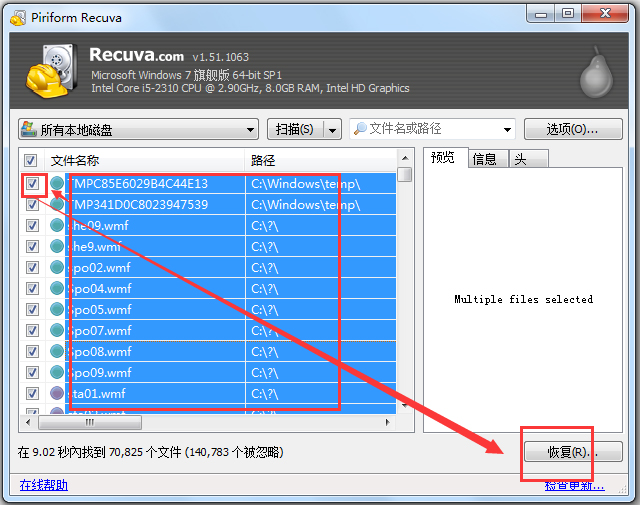Screen dimensions: 640x505
Task: Uncheck the TMPC85E6029B4C44E13 file checkbox
Action: click(x=32, y=184)
